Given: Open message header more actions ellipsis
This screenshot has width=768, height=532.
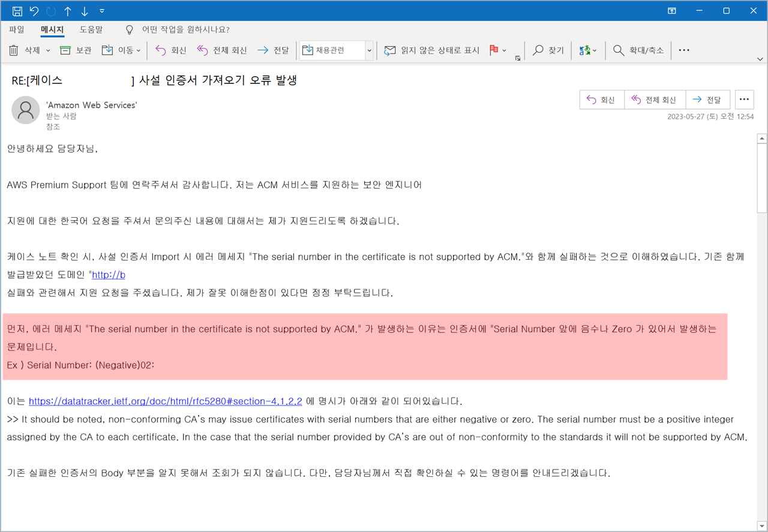Looking at the screenshot, I should click(744, 100).
